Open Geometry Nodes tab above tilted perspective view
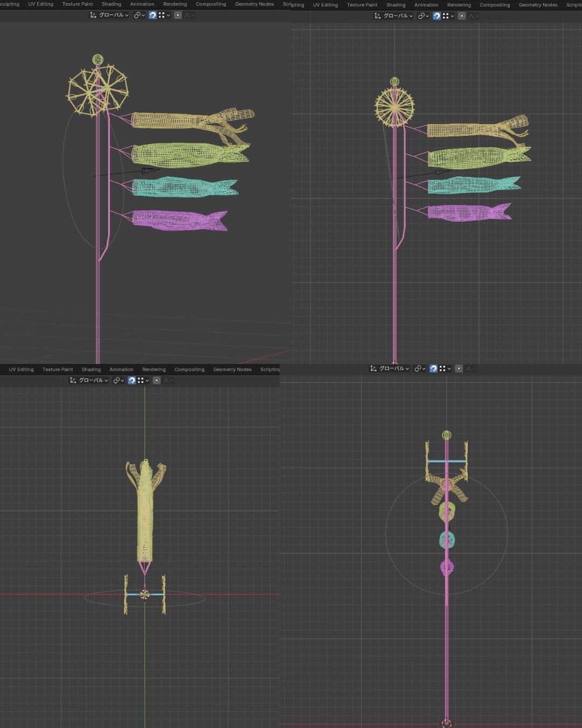Image resolution: width=582 pixels, height=728 pixels. 254,4
